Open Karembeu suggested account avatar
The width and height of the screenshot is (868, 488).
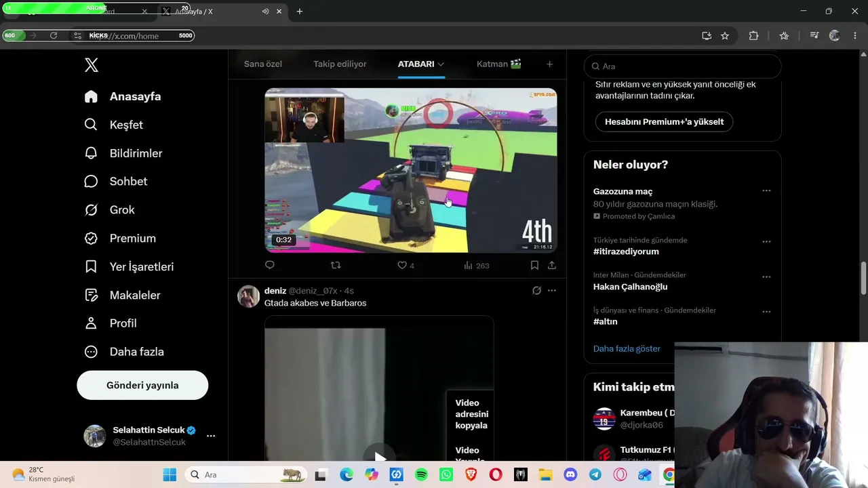click(604, 419)
